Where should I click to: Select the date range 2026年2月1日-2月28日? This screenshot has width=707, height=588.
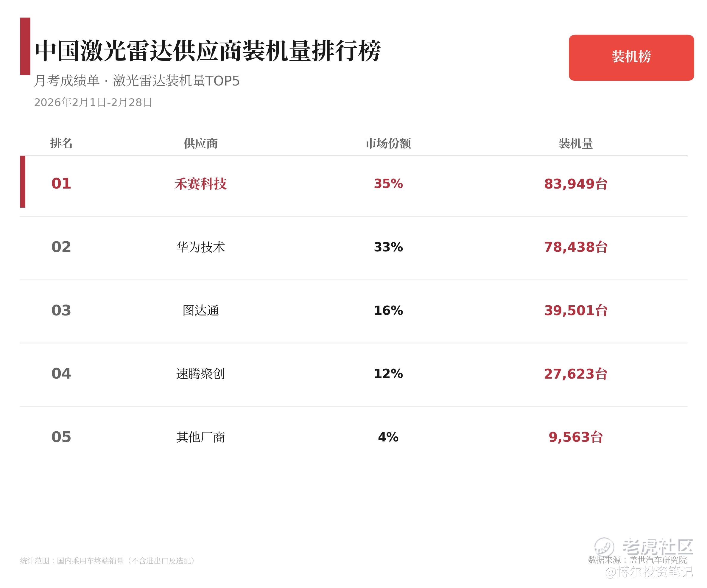tap(93, 102)
